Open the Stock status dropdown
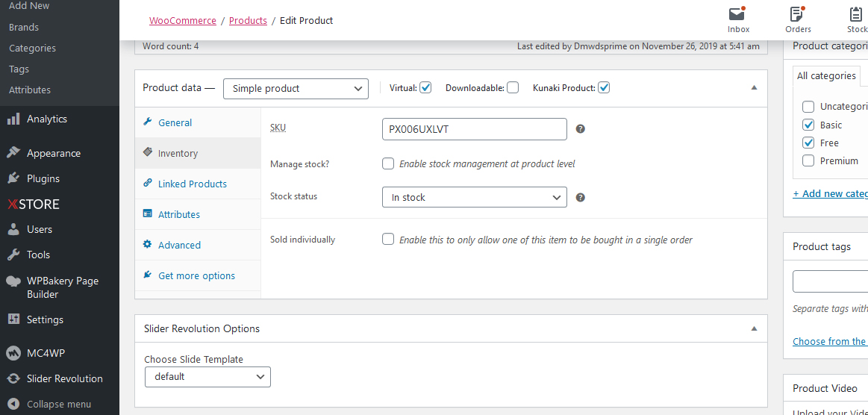This screenshot has width=868, height=415. 475,198
